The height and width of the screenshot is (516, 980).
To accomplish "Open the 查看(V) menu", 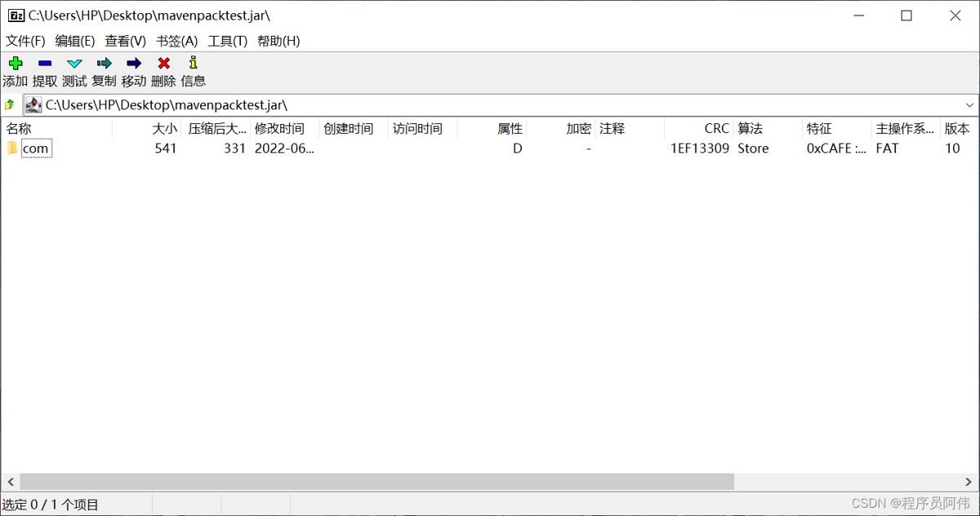I will coord(125,41).
